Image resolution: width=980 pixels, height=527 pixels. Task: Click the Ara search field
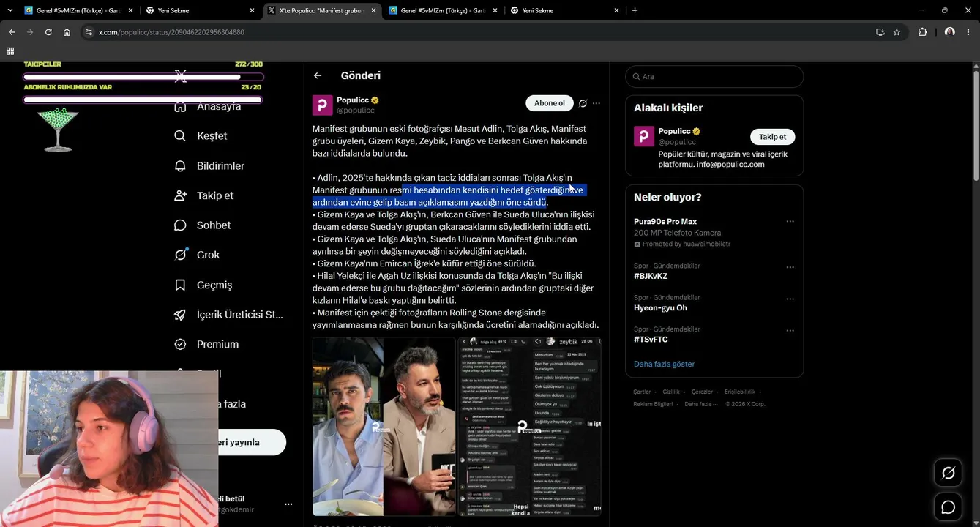714,77
